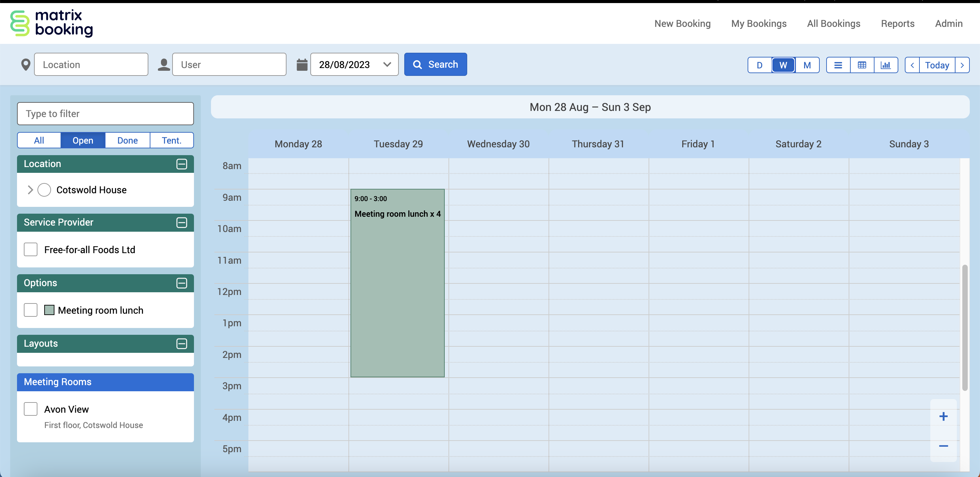980x477 pixels.
Task: Go to next week arrow
Action: click(x=962, y=65)
